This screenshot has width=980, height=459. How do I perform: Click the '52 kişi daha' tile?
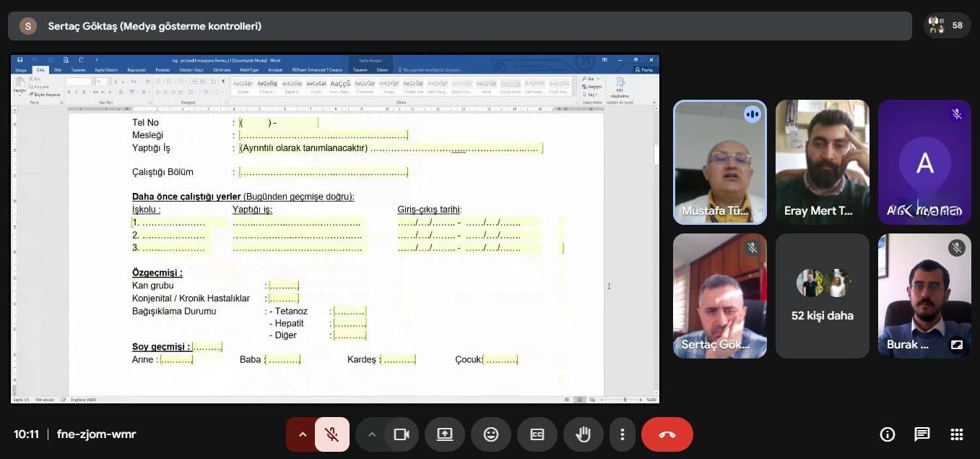point(822,296)
